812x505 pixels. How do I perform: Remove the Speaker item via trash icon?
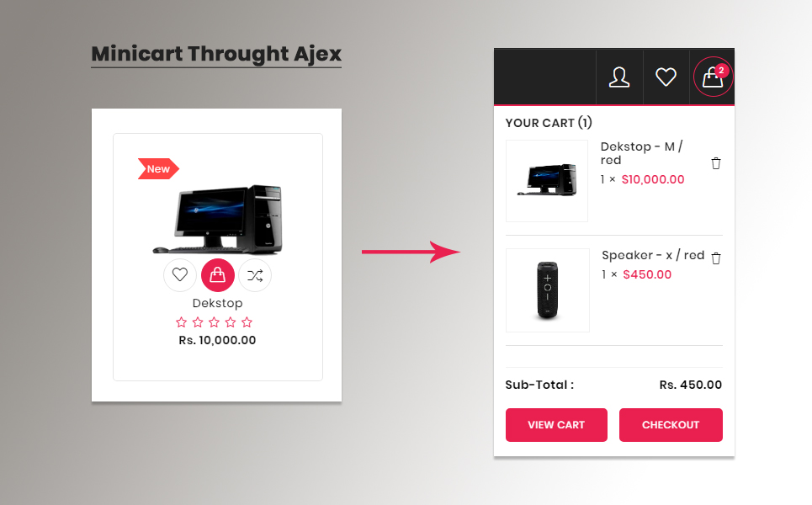716,258
